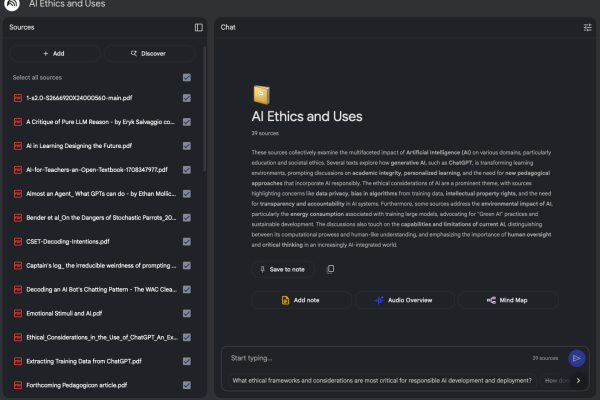The width and height of the screenshot is (600, 400).
Task: Click PDF icon of AI-for-Teachers-an-Open-Textbook
Action: click(18, 170)
